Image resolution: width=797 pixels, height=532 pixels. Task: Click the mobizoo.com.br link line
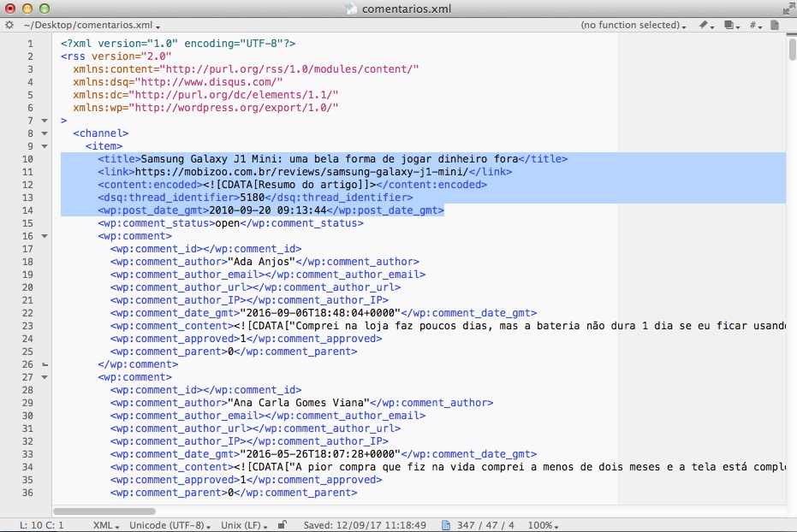(x=305, y=172)
